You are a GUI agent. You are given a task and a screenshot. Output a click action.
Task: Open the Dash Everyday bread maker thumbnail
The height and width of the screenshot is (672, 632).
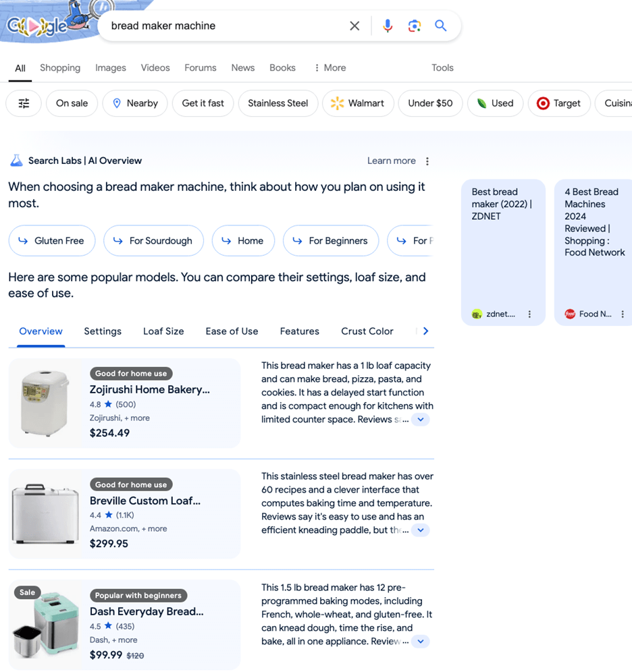click(44, 625)
